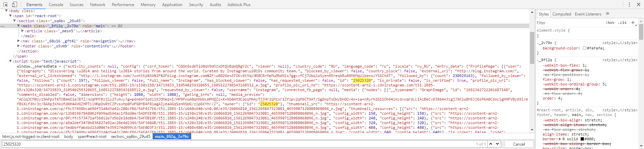The width and height of the screenshot is (644, 149).
Task: Open the Sources tab
Action: (76, 5)
